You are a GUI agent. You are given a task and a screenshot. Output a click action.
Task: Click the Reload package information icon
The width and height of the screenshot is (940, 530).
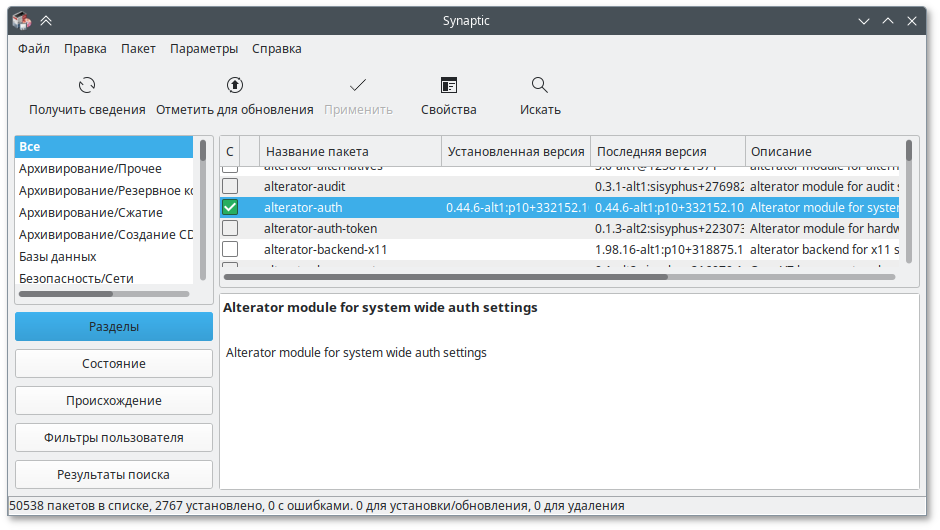coord(87,86)
